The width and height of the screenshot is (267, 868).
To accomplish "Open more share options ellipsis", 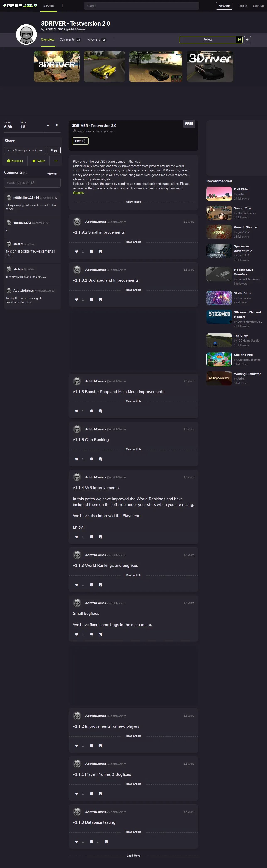I will (56, 161).
